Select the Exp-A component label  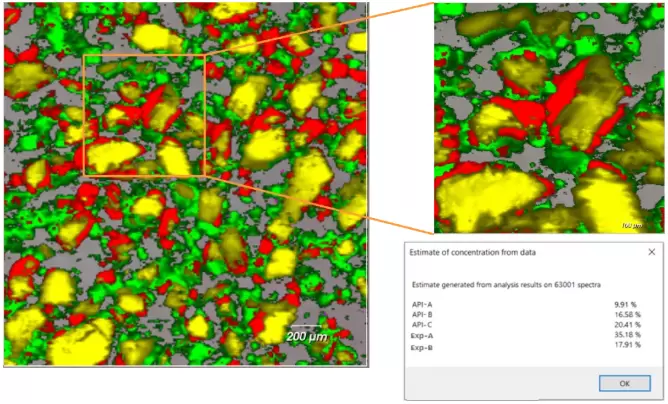(x=422, y=336)
